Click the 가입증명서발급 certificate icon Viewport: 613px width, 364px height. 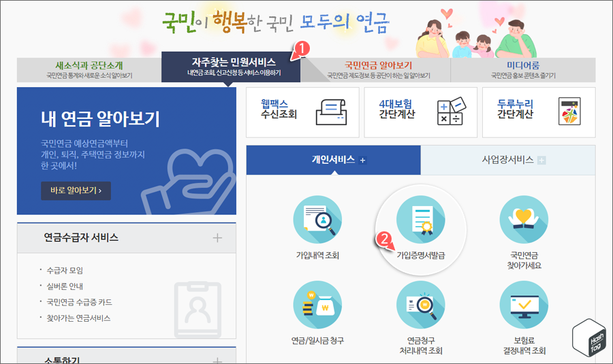tap(421, 220)
